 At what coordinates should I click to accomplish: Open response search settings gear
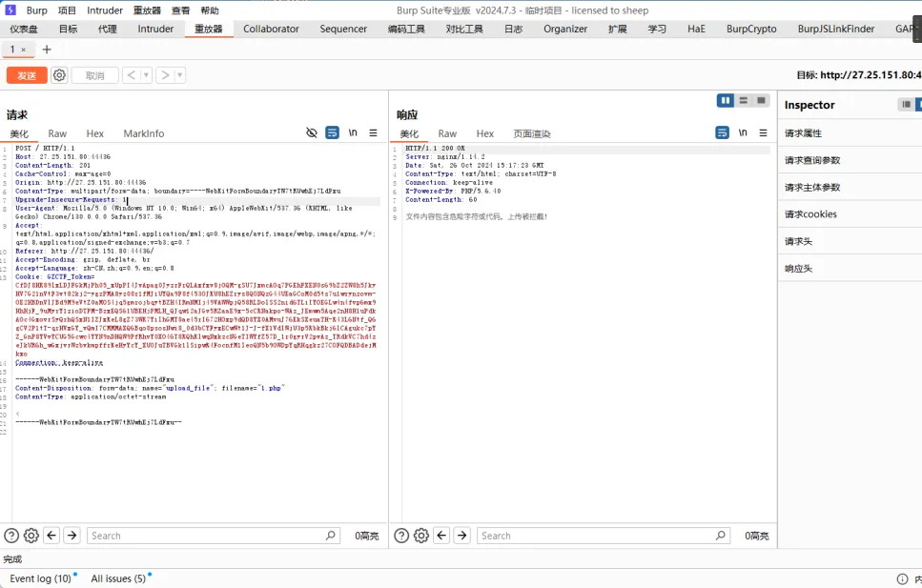pyautogui.click(x=421, y=536)
